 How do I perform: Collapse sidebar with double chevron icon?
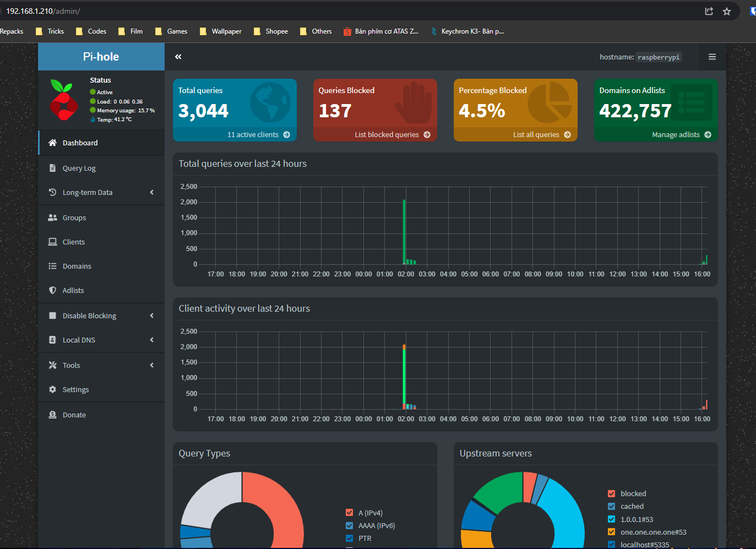[x=178, y=57]
